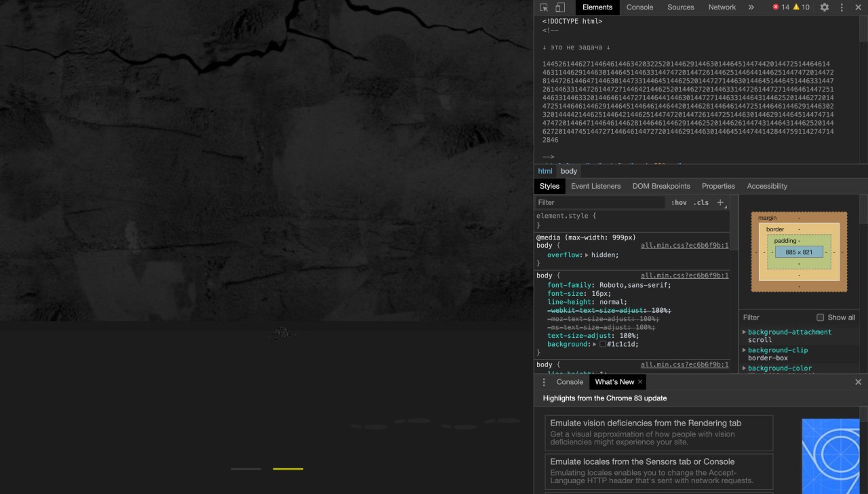Open the drawer three-dot menu
This screenshot has width=868, height=494.
pyautogui.click(x=543, y=382)
